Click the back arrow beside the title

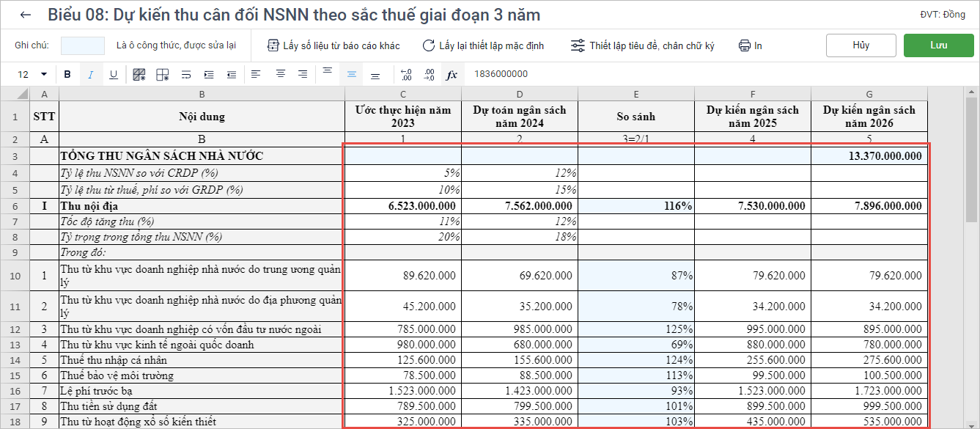[x=26, y=15]
